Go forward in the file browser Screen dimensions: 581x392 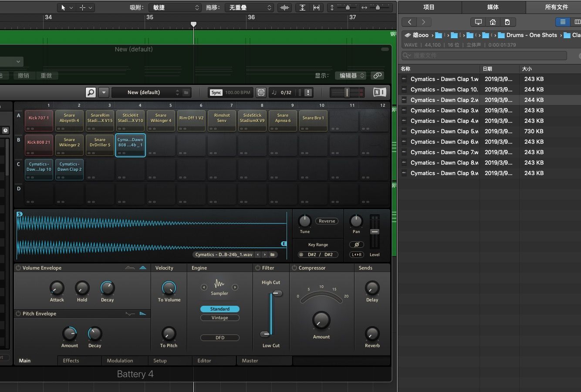point(423,22)
